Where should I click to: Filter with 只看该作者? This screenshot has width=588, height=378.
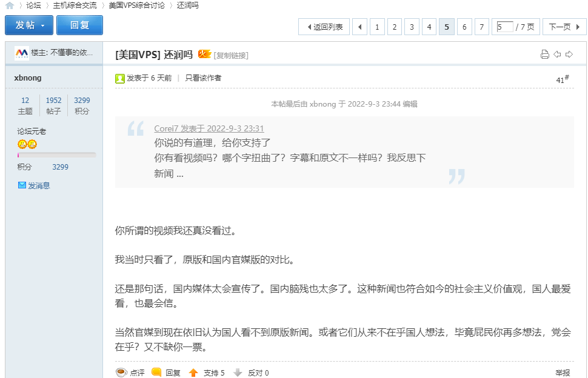[x=203, y=78]
